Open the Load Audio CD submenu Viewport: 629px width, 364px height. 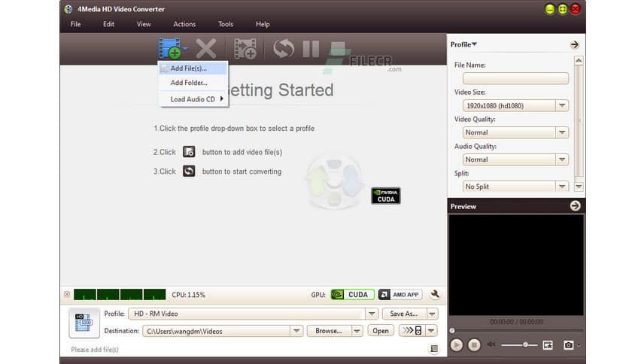click(193, 99)
